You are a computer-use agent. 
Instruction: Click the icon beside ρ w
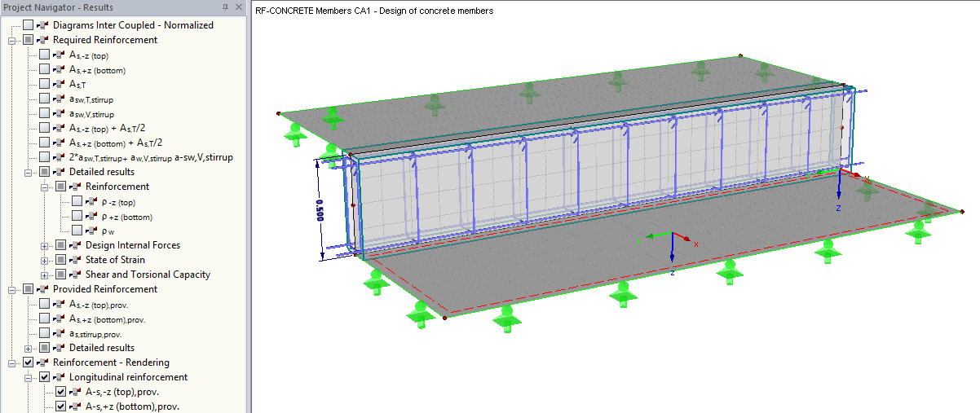92,231
